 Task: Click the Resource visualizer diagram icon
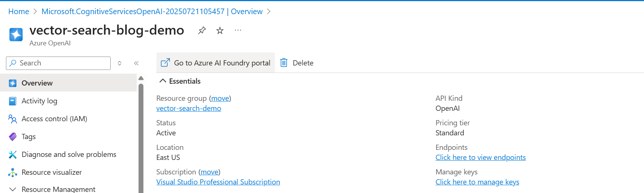click(x=13, y=172)
